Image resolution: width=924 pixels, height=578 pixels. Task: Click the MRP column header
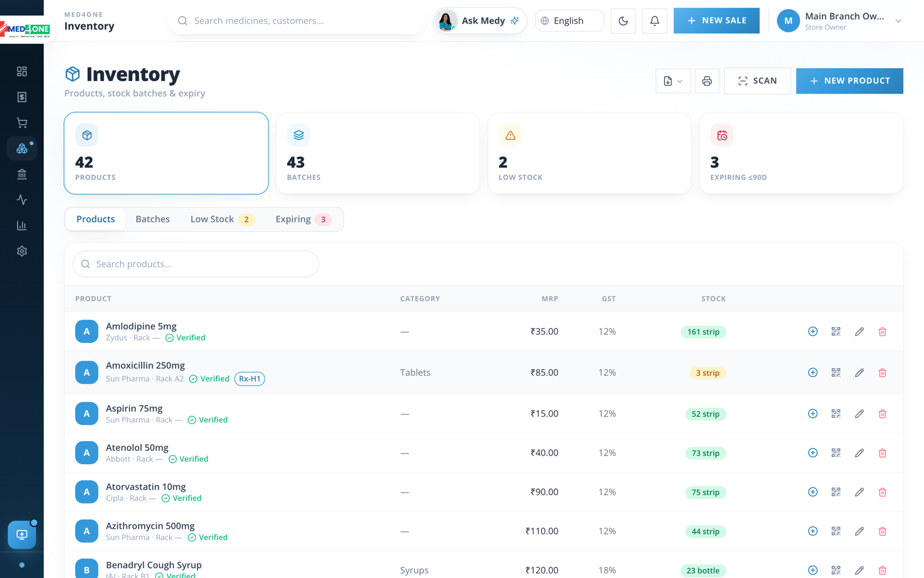tap(550, 299)
